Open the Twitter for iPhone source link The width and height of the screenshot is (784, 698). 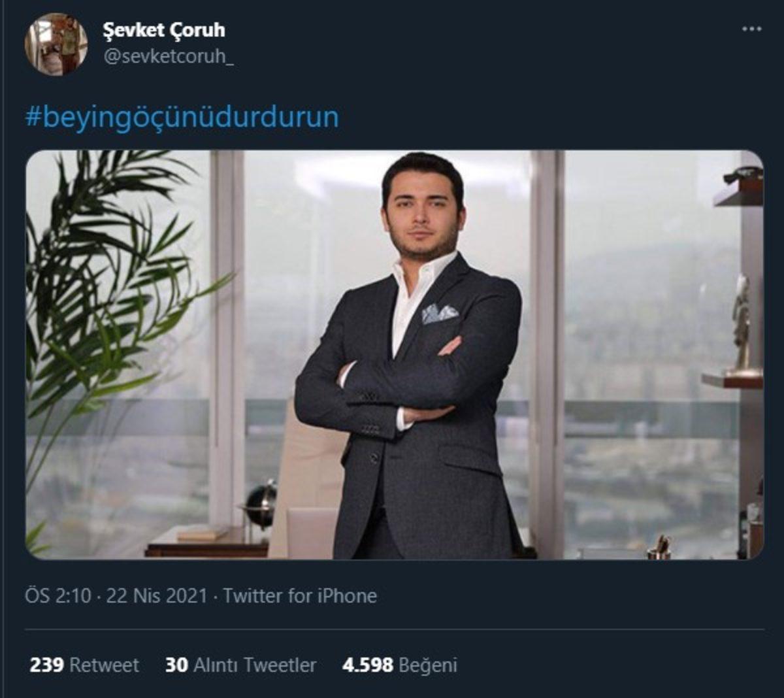[300, 596]
